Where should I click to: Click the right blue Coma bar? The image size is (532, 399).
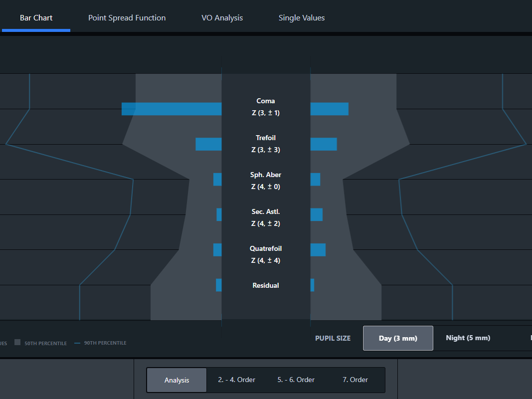(329, 109)
